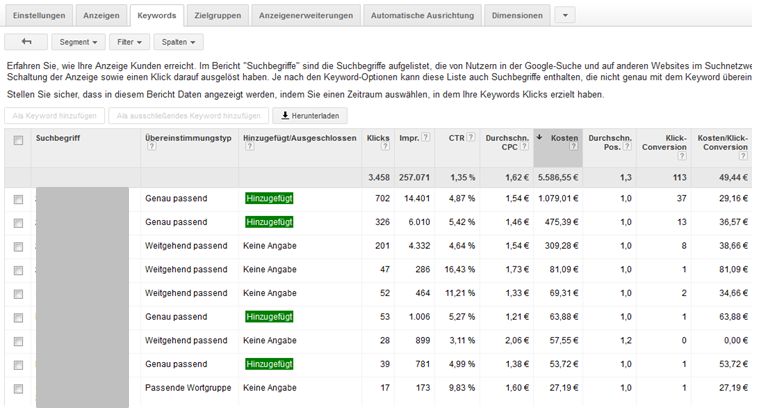Screen dimensions: 767x408
Task: Switch to the Anzeigen tab
Action: [x=101, y=15]
